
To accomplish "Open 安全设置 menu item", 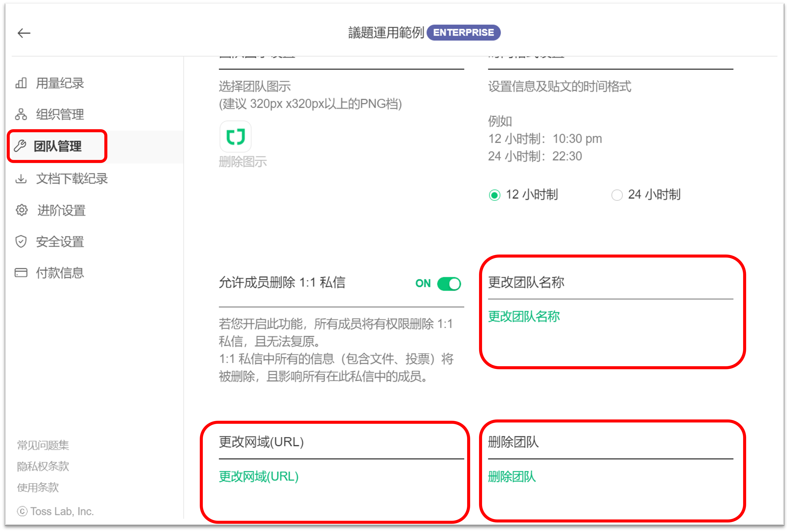I will pyautogui.click(x=60, y=242).
